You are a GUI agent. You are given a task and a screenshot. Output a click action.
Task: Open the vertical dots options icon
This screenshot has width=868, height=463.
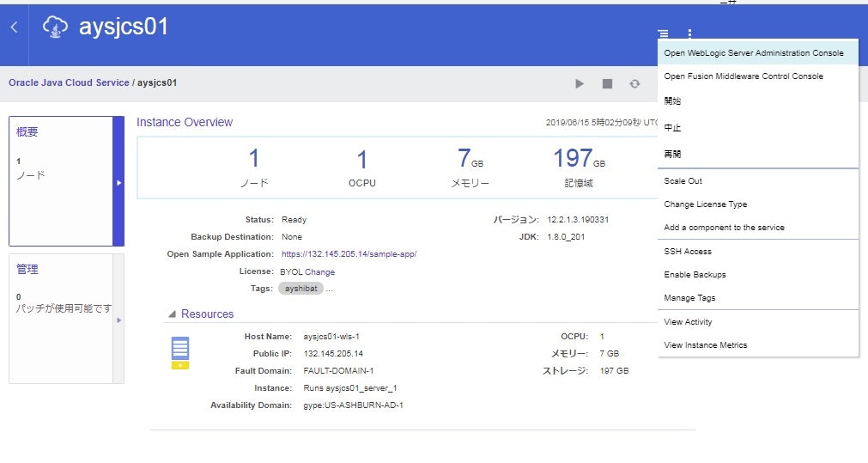tap(689, 34)
